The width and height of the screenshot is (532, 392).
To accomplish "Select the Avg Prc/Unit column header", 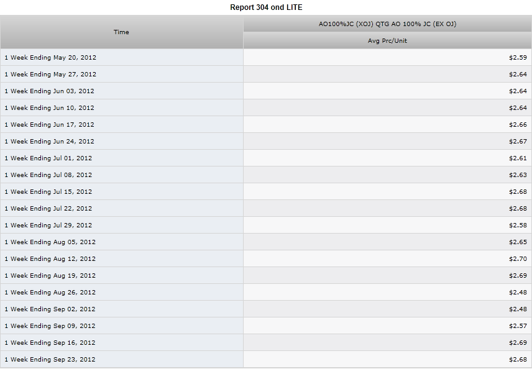I will tap(387, 41).
